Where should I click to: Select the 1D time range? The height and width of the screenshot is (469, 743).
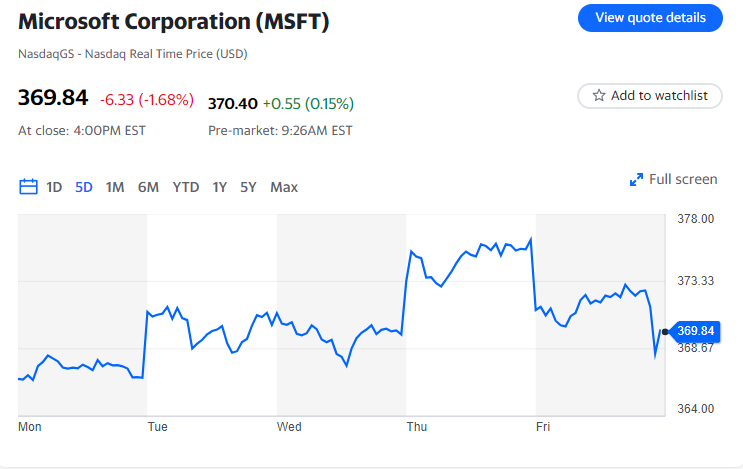(x=55, y=187)
